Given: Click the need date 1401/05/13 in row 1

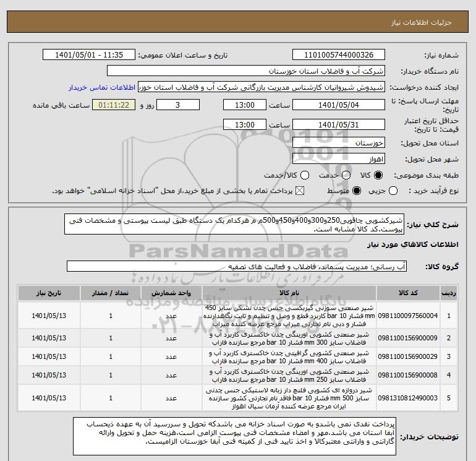Looking at the screenshot, I should coord(49,316).
